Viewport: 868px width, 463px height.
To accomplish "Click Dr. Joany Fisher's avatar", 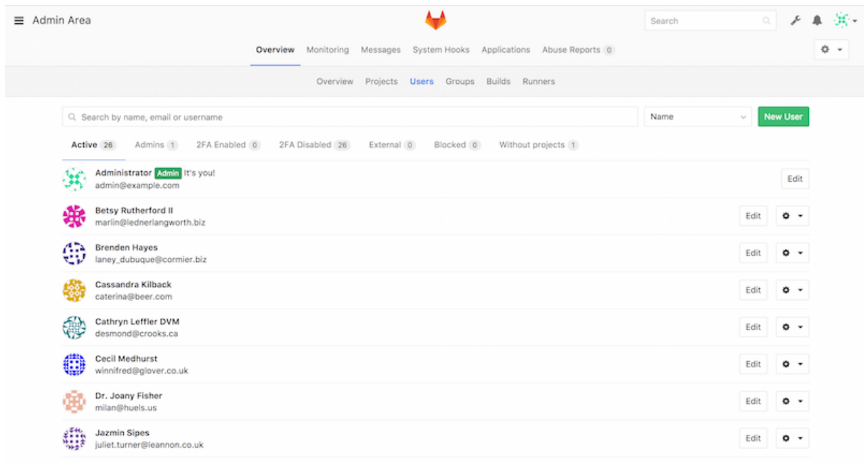I will (74, 402).
